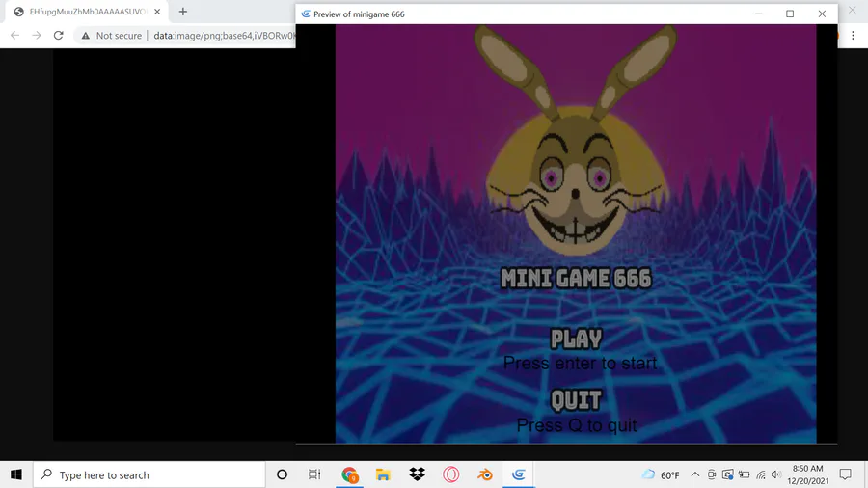
Task: Open Wi-Fi network settings in tray
Action: pyautogui.click(x=761, y=474)
